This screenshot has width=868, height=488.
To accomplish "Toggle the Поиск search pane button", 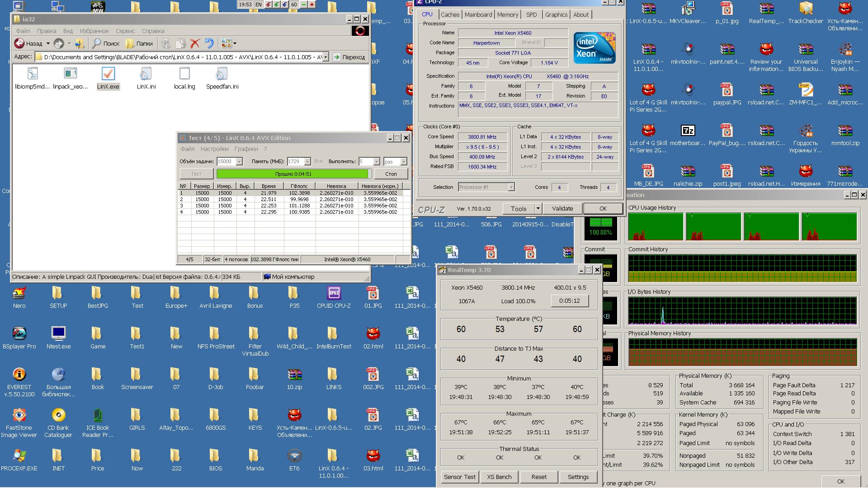I will 106,43.
